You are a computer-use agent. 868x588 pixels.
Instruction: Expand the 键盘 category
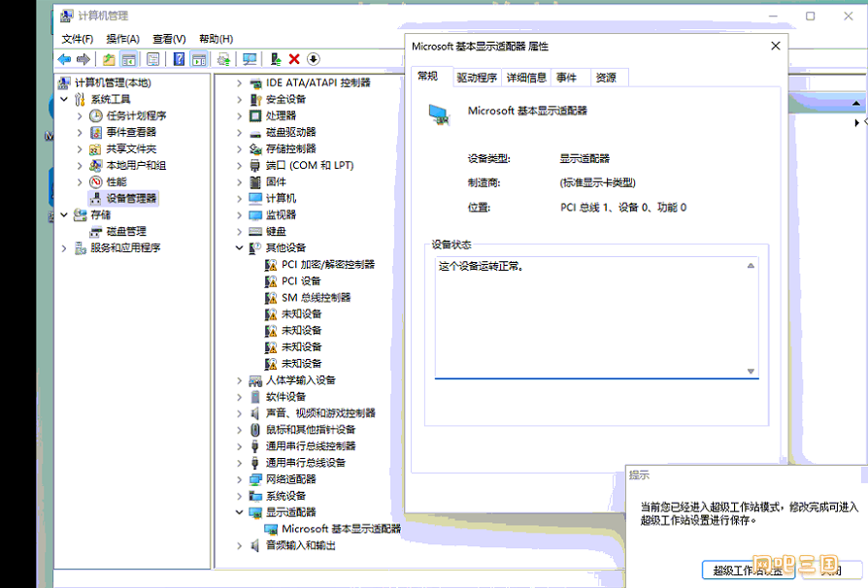tap(239, 231)
